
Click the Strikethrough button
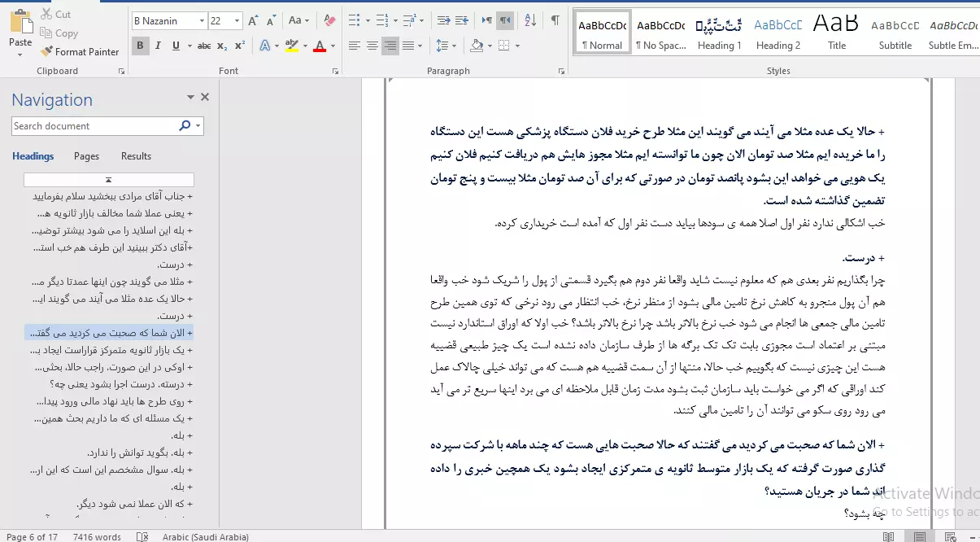pyautogui.click(x=204, y=46)
